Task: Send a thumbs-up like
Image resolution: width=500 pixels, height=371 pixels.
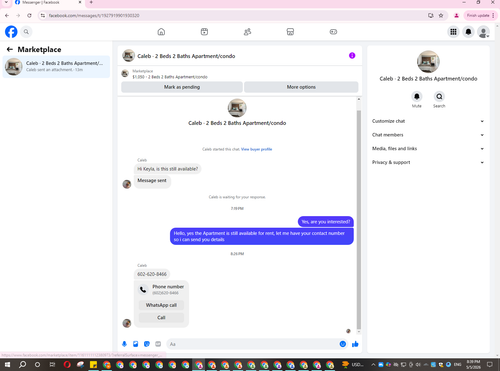Action: (x=355, y=344)
